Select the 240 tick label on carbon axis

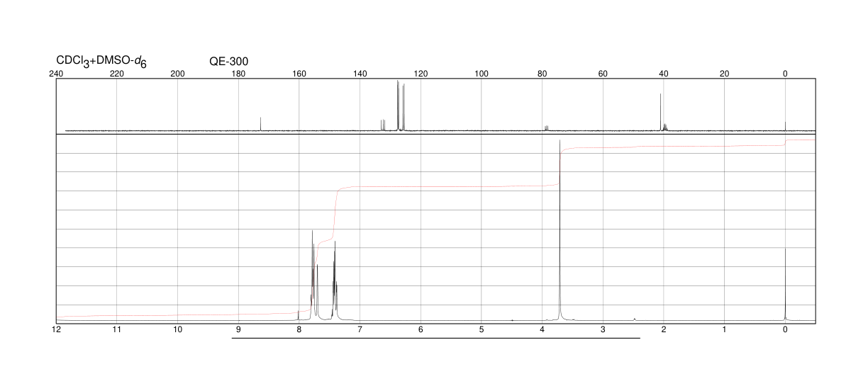pos(56,74)
